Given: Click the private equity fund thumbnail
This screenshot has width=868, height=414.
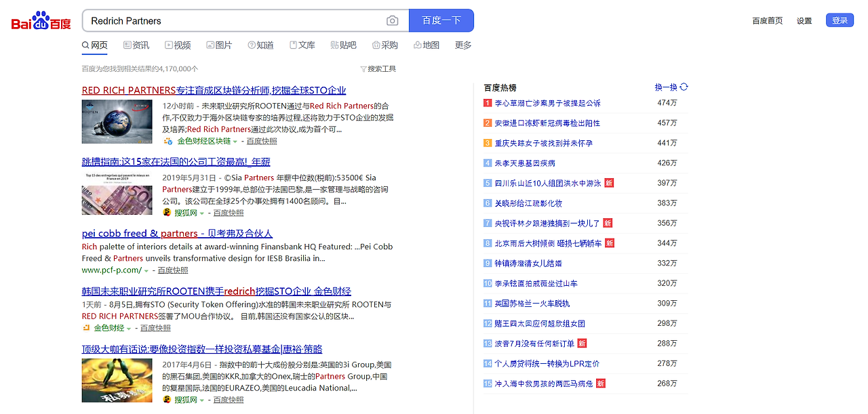Looking at the screenshot, I should pos(117,380).
